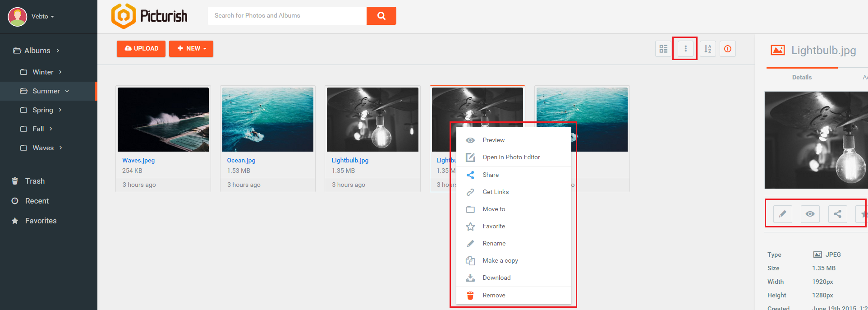This screenshot has width=868, height=310.
Task: Open the Trash folder in sidebar
Action: click(x=35, y=181)
